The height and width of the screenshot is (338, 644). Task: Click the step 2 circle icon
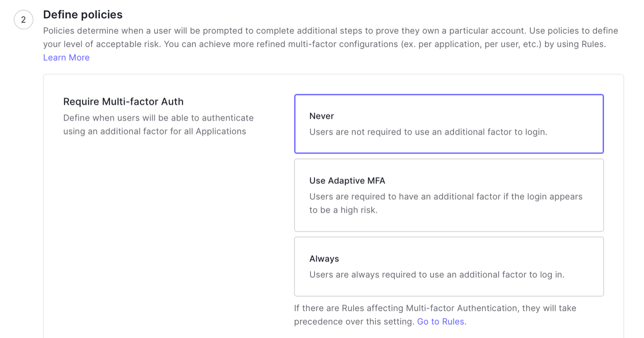tap(23, 20)
